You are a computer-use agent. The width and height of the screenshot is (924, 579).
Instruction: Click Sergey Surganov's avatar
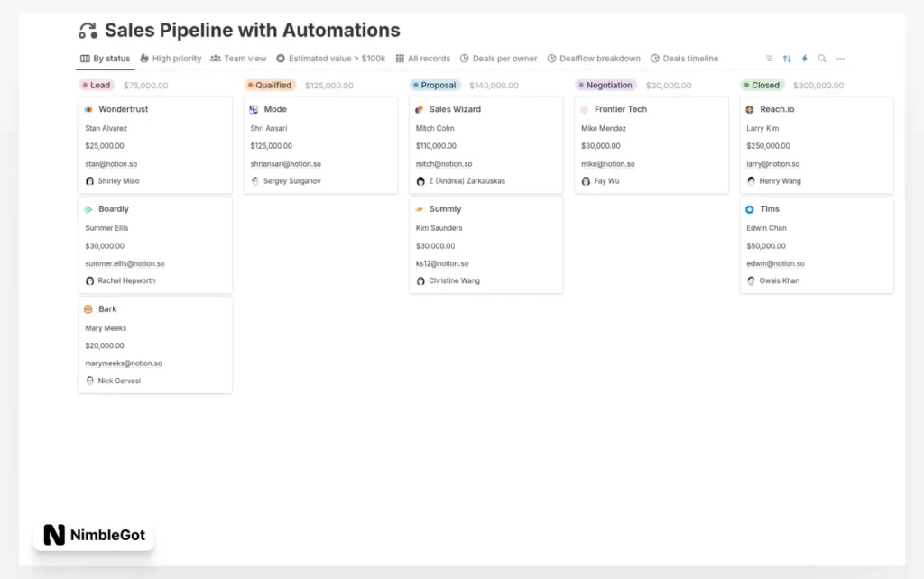(255, 181)
